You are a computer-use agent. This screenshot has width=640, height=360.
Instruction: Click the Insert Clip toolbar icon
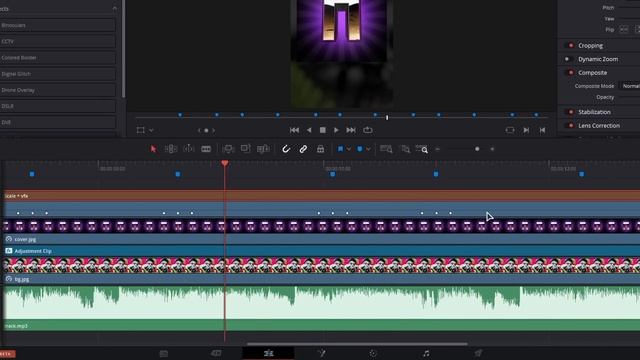[x=228, y=149]
